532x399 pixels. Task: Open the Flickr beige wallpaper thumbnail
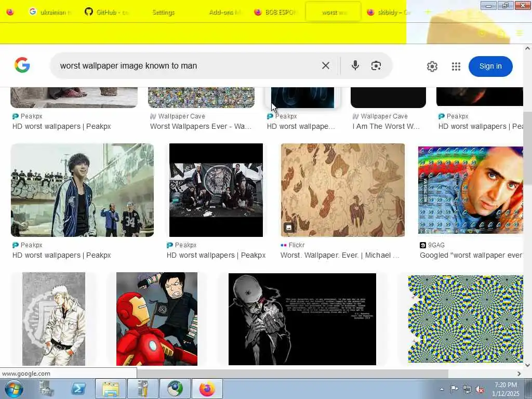click(x=343, y=190)
